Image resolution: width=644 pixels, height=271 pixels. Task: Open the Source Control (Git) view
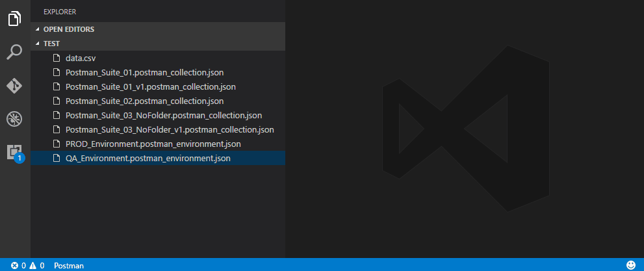15,86
